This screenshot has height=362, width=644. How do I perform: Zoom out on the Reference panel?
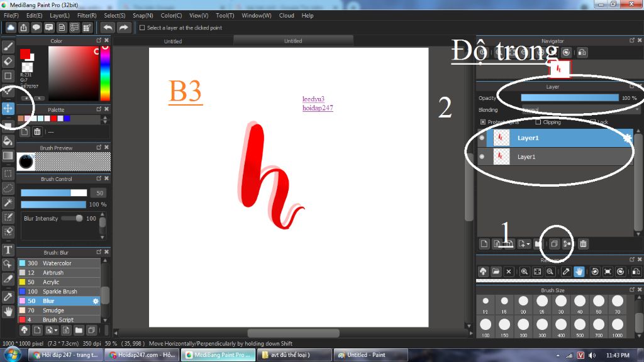550,271
